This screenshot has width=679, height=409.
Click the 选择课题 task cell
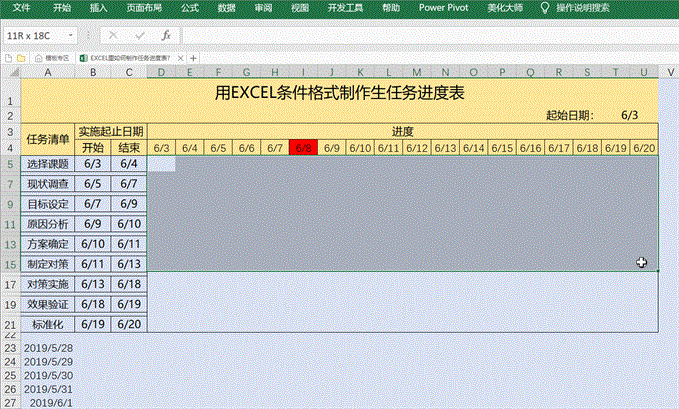(49, 164)
